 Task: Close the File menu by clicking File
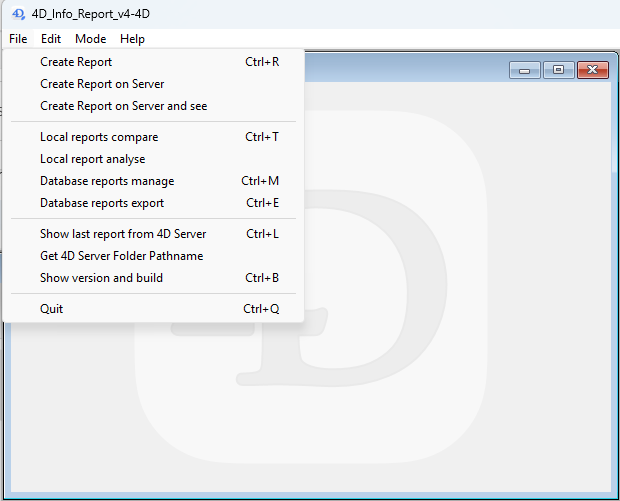tap(18, 39)
